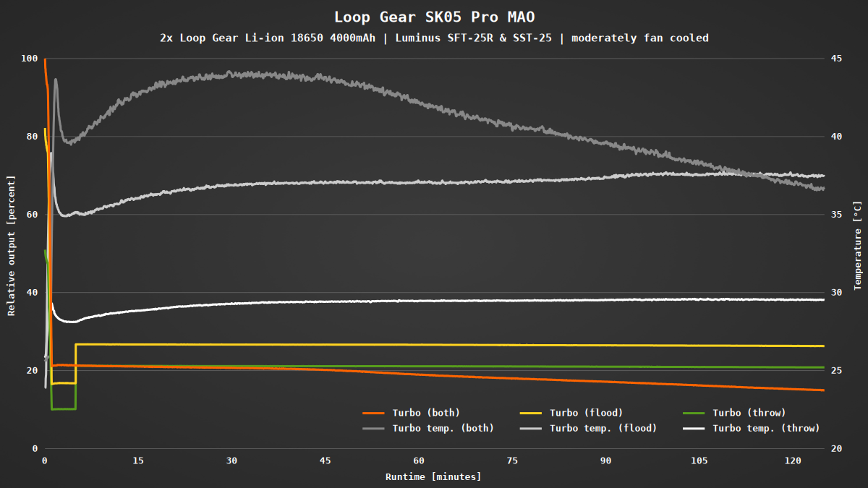
Task: Pick the 30 tick on the runtime axis
Action: [x=231, y=461]
